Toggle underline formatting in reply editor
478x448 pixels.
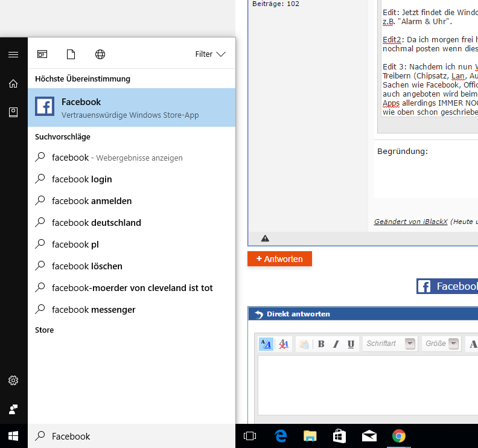[x=351, y=344]
